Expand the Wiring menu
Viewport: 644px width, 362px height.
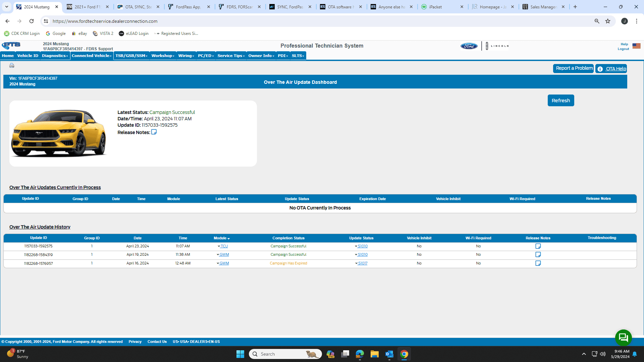click(186, 56)
